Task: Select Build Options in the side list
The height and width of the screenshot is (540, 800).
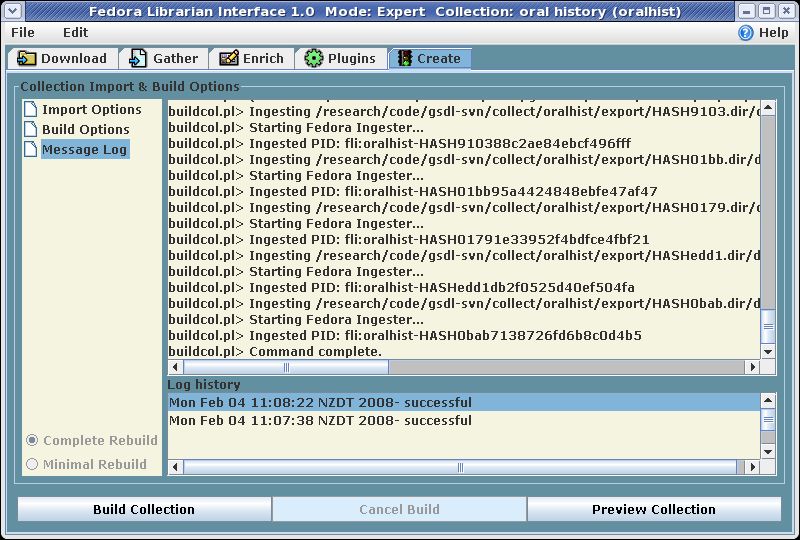Action: click(86, 129)
